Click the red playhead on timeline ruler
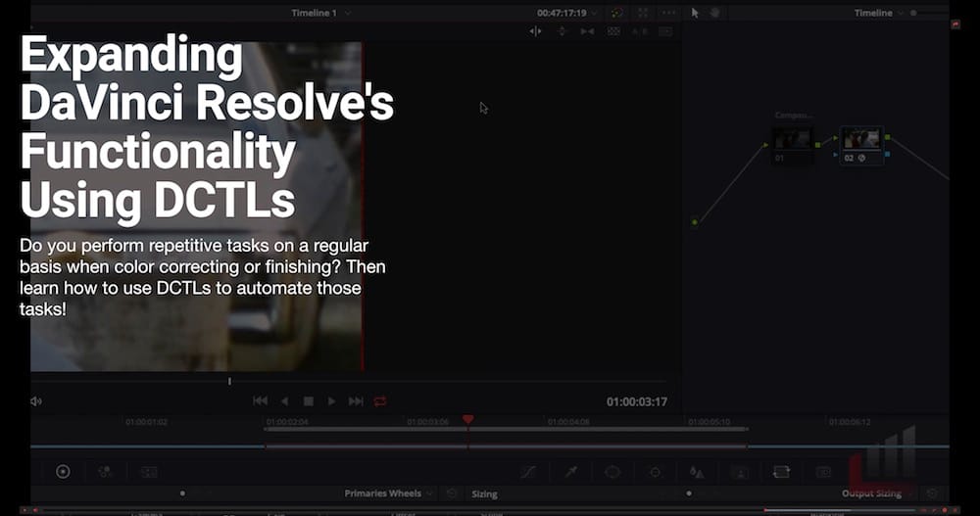This screenshot has width=980, height=516. pos(468,419)
